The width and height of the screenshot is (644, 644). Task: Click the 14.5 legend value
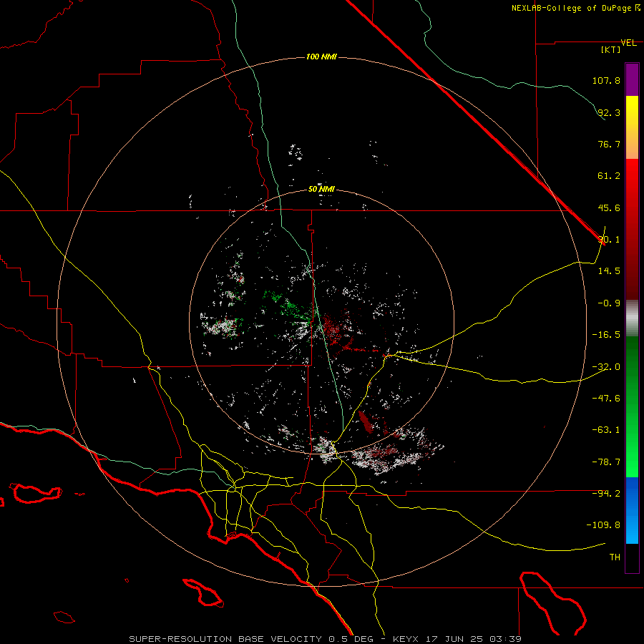[x=609, y=270]
